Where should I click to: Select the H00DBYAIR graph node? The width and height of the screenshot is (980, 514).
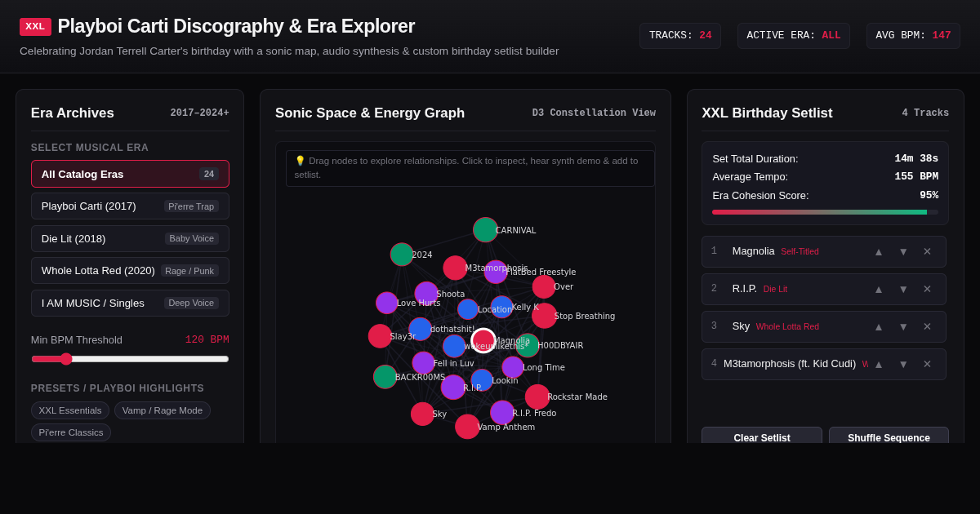[528, 345]
